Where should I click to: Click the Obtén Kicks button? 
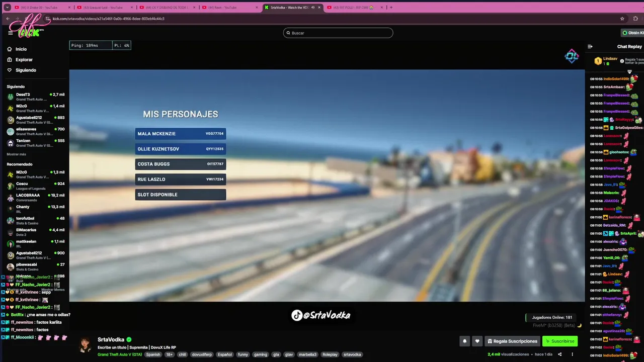pos(632,33)
